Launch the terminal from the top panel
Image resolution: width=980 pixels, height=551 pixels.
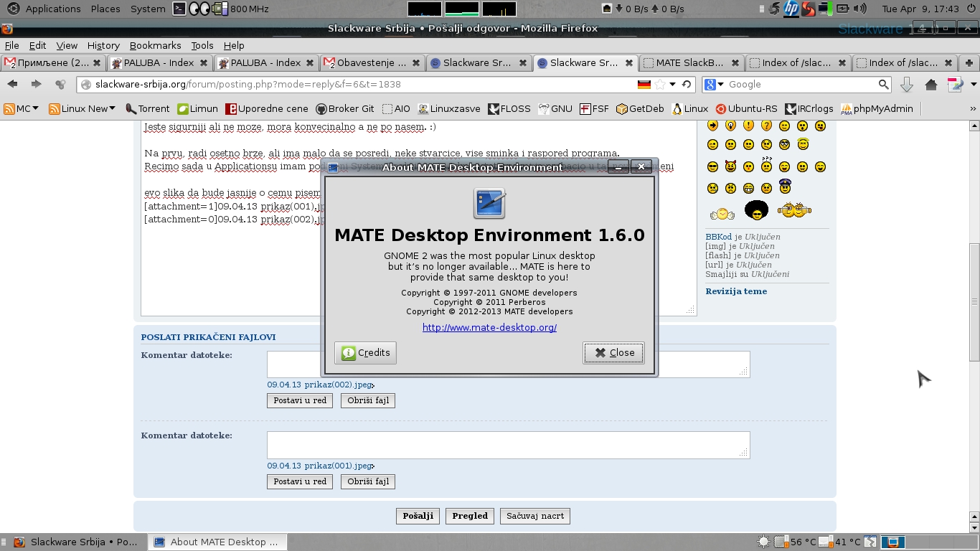[x=180, y=9]
